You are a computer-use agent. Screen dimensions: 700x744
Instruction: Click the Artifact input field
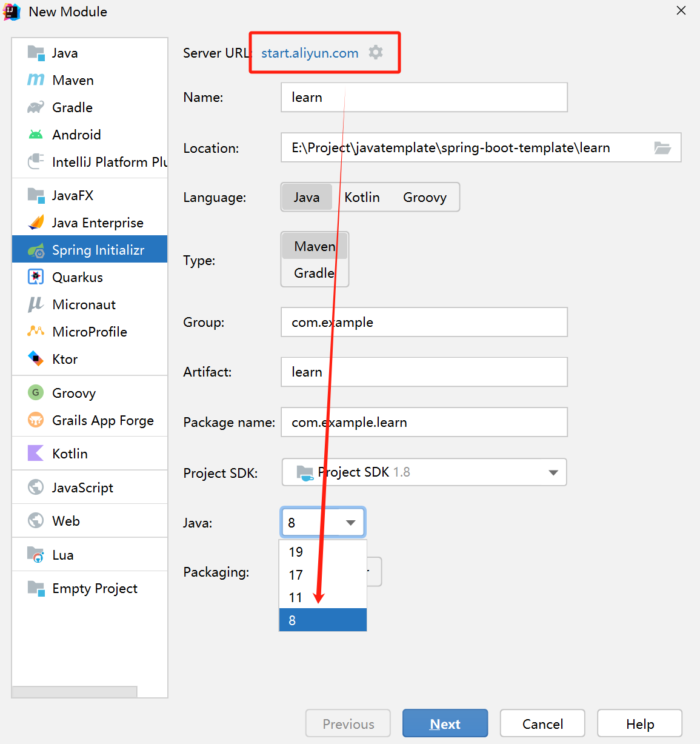(x=424, y=372)
